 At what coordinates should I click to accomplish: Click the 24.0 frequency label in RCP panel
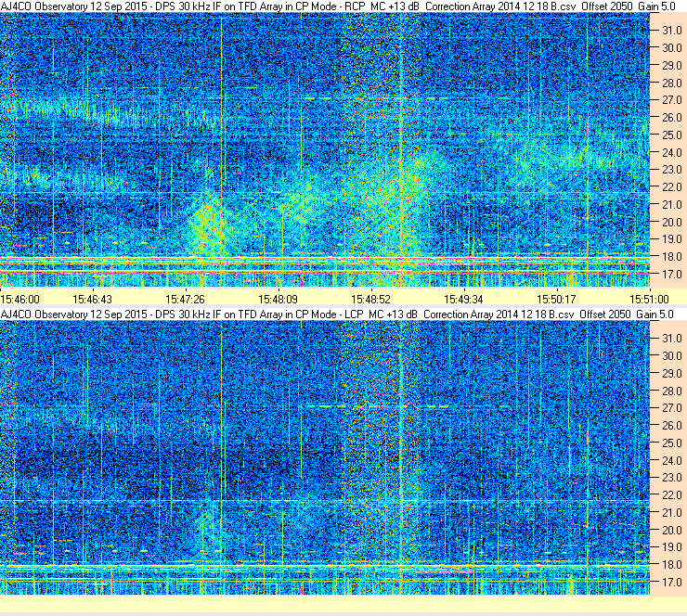click(x=672, y=153)
